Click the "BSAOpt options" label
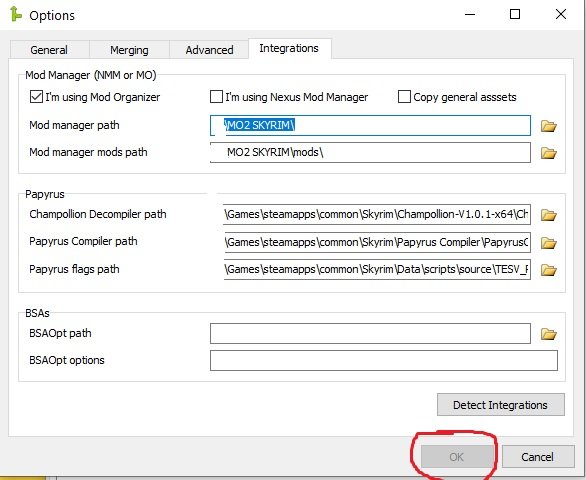The height and width of the screenshot is (480, 586). pos(67,360)
